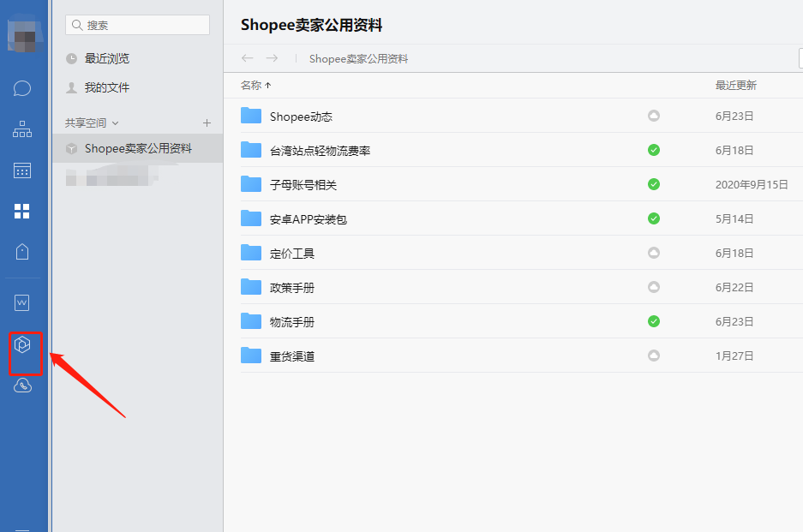Click grey cloud status for 重货渠道
This screenshot has height=532, width=803.
click(654, 356)
